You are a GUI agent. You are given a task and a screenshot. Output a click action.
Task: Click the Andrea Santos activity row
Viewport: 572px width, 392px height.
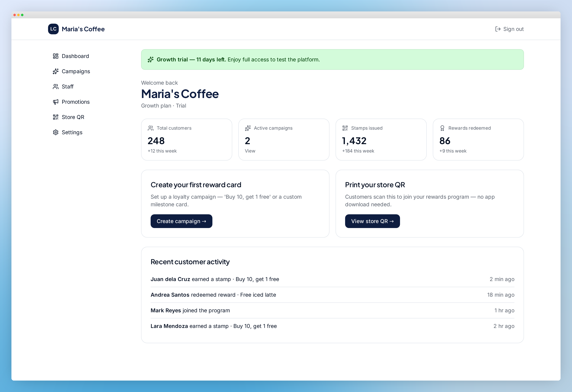coord(333,295)
